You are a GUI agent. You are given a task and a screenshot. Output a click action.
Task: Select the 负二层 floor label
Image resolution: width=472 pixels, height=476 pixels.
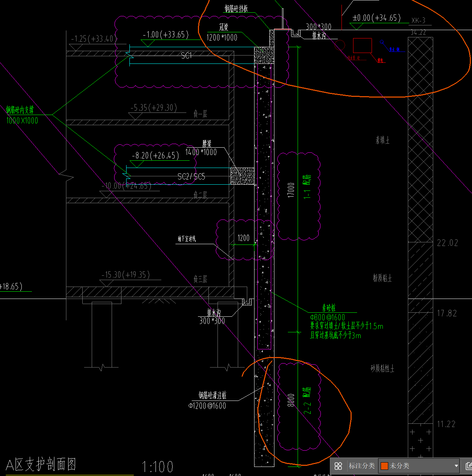tap(200, 195)
